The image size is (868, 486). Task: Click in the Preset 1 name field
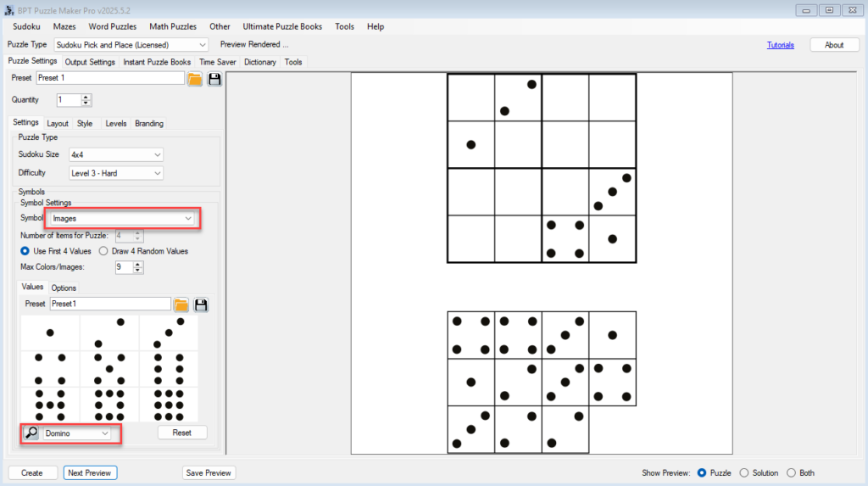click(x=109, y=78)
